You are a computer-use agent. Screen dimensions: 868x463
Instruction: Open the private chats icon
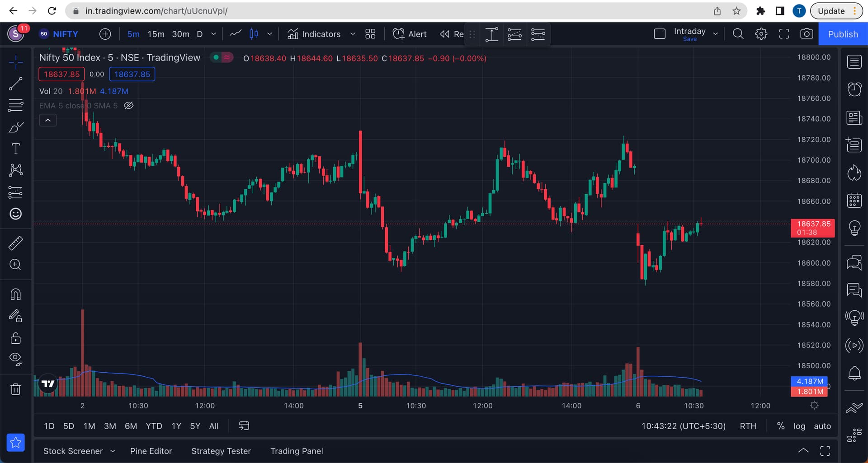pos(854,290)
